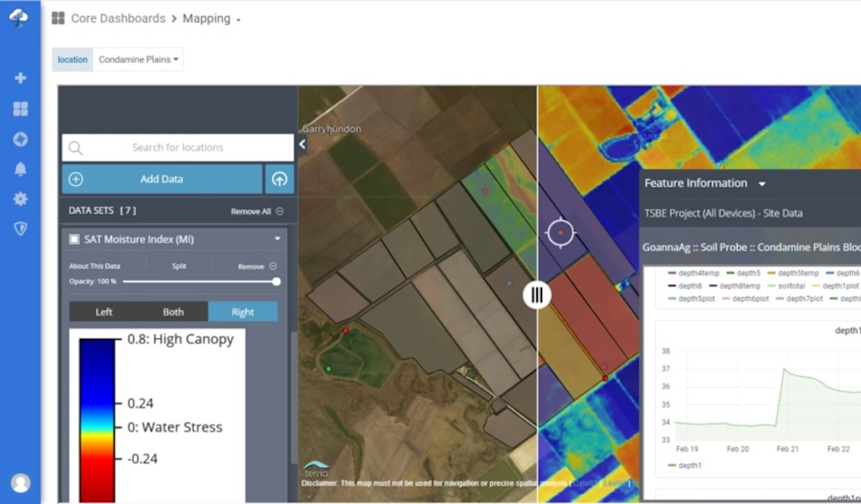
Task: Click the minus icon beside Remove All
Action: pos(279,211)
